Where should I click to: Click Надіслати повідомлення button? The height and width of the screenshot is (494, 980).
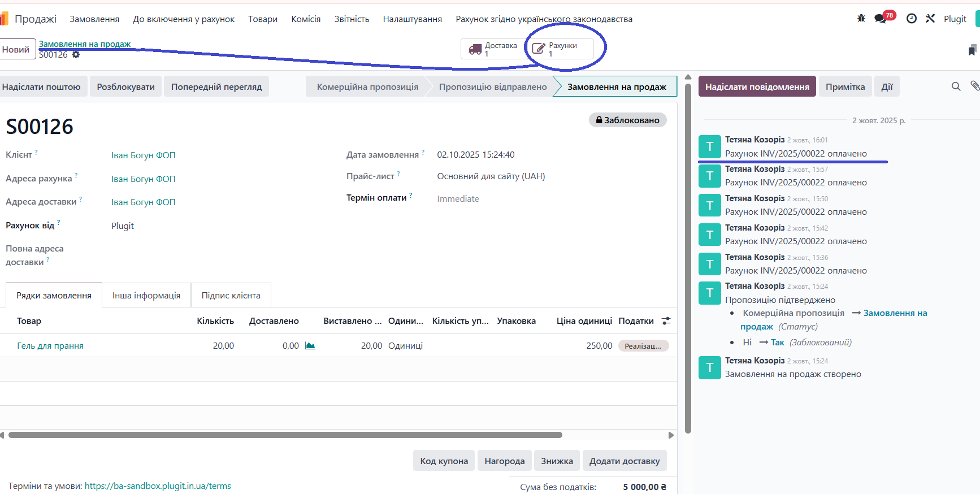(757, 86)
